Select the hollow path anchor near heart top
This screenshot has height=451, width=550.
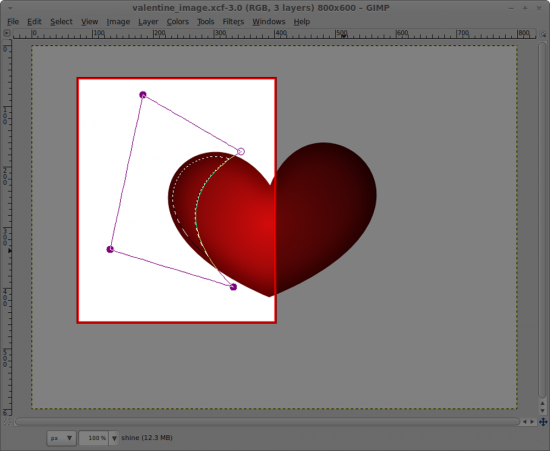click(x=241, y=152)
